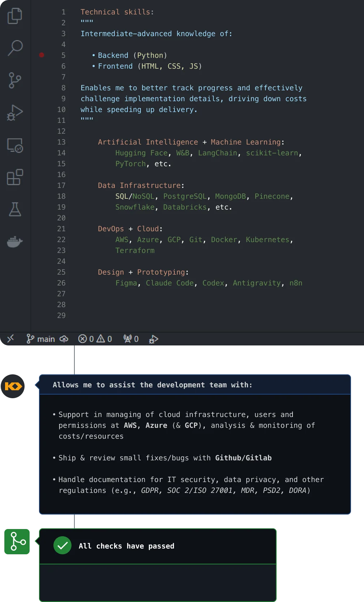Screen dimensions: 364x602
Task: Click the 'Claude Code' token
Action: coord(170,283)
